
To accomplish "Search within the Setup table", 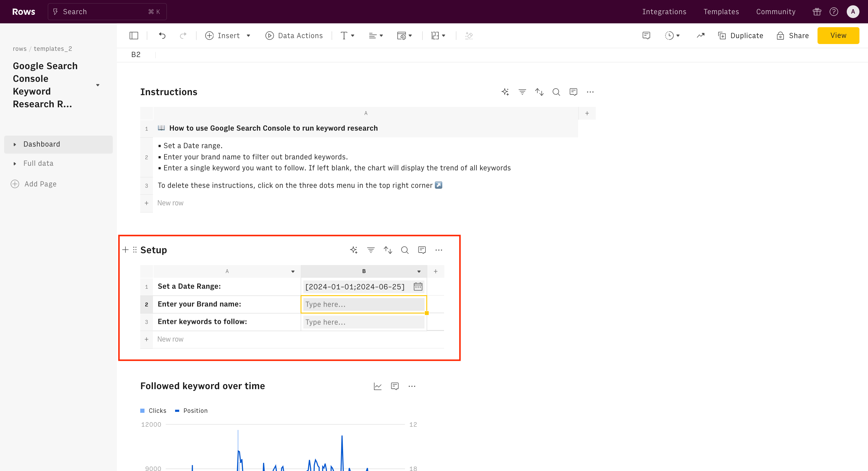I will tap(405, 250).
